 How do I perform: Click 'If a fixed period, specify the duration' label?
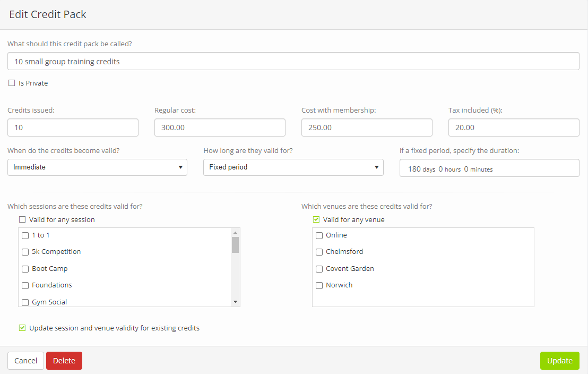pyautogui.click(x=460, y=150)
